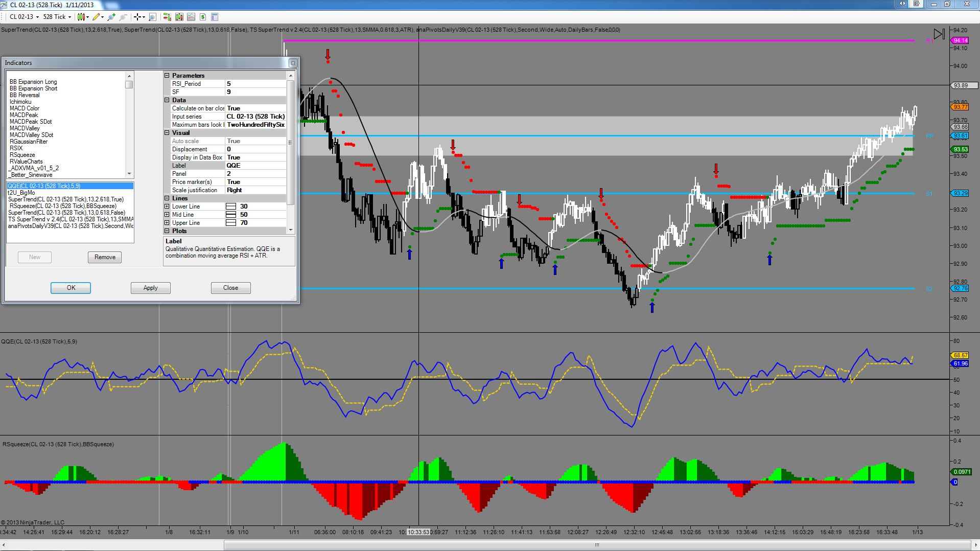The height and width of the screenshot is (551, 980).
Task: Click the Close button in Indicators dialog
Action: (231, 288)
